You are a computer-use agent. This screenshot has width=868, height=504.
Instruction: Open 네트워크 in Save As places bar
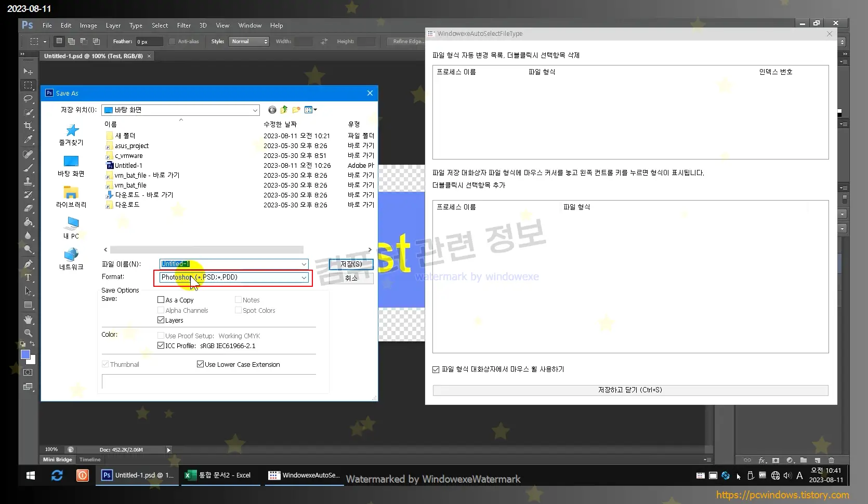pos(71,259)
